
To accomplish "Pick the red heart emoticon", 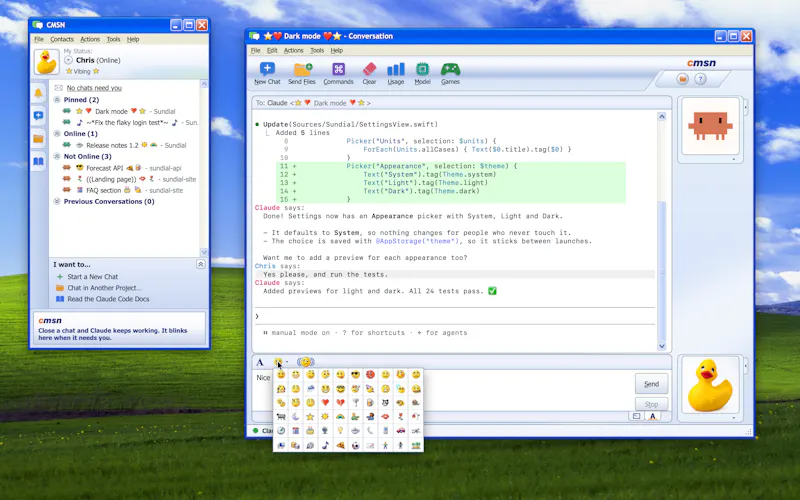I will [x=326, y=403].
